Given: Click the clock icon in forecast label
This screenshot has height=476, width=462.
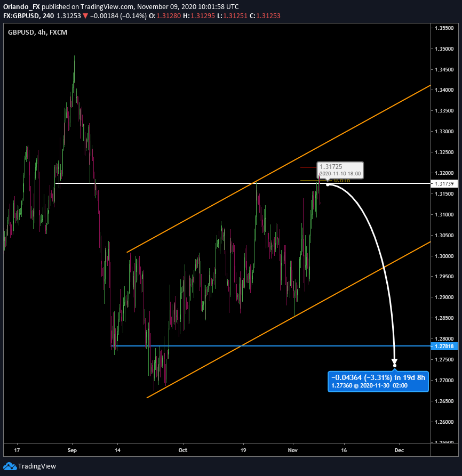Looking at the screenshot, I should pos(356,386).
